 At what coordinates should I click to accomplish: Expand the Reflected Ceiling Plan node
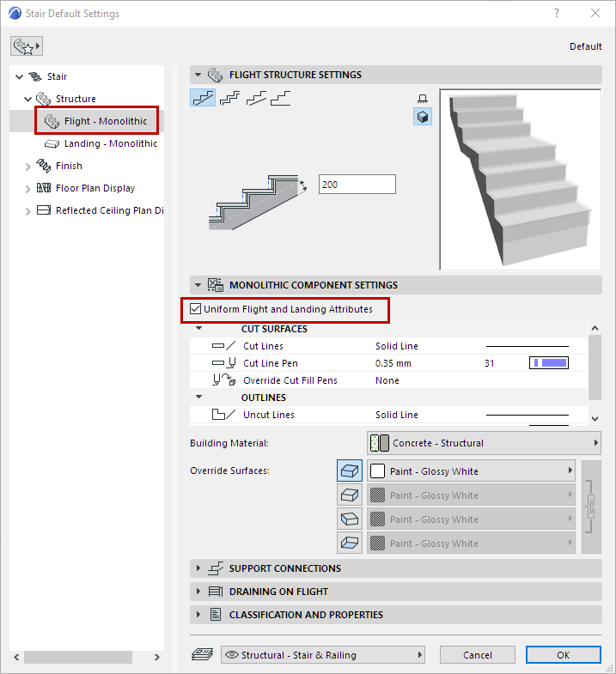coord(28,211)
